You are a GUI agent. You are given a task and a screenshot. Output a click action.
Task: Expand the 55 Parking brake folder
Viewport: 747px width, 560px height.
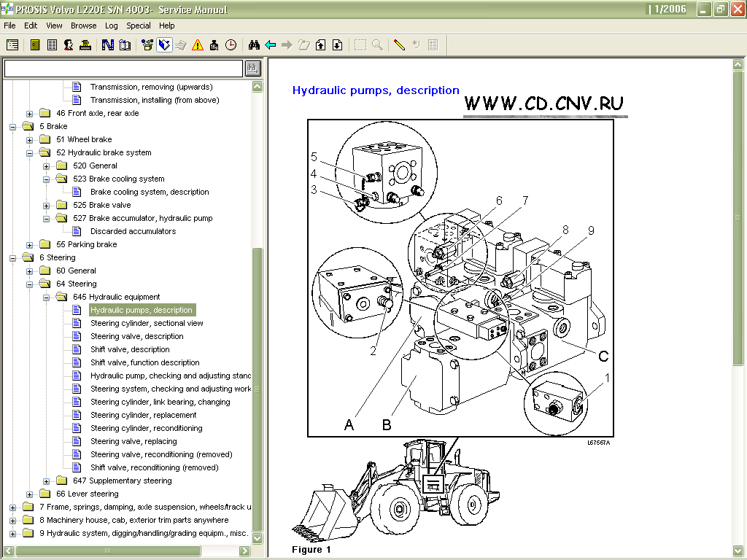(x=29, y=245)
